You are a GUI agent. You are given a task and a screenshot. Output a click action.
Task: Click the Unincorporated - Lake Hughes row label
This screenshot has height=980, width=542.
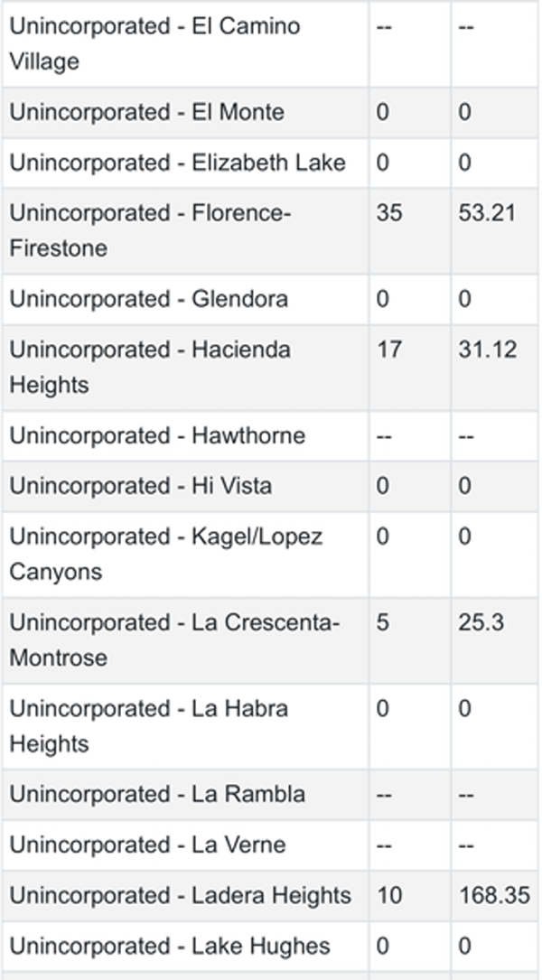[x=170, y=947]
